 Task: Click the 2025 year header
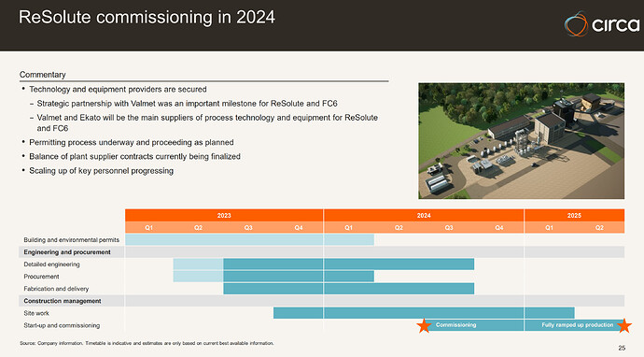574,215
